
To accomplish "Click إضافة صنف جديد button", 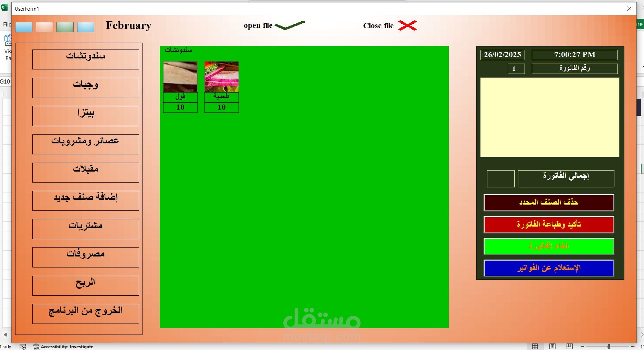I will (86, 200).
